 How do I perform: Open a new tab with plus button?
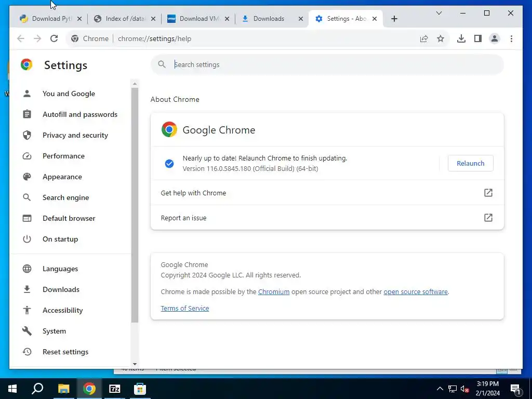click(394, 19)
